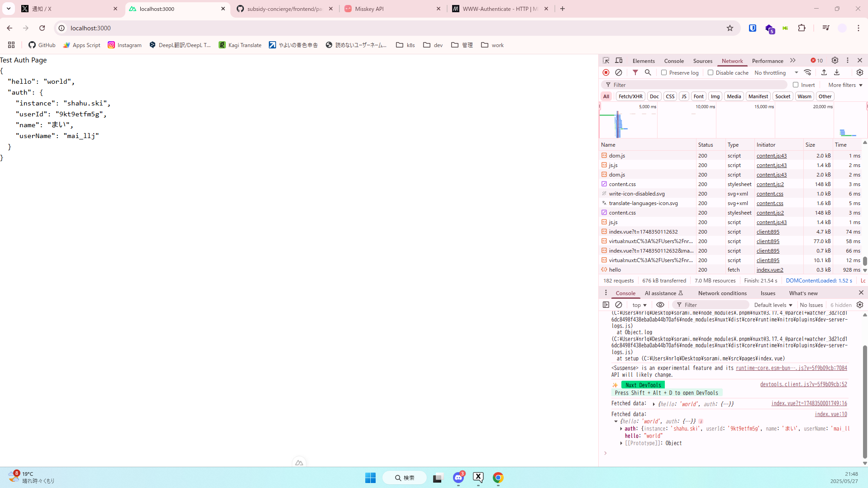The width and height of the screenshot is (868, 488).
Task: Bookmark this page with star icon
Action: [730, 28]
